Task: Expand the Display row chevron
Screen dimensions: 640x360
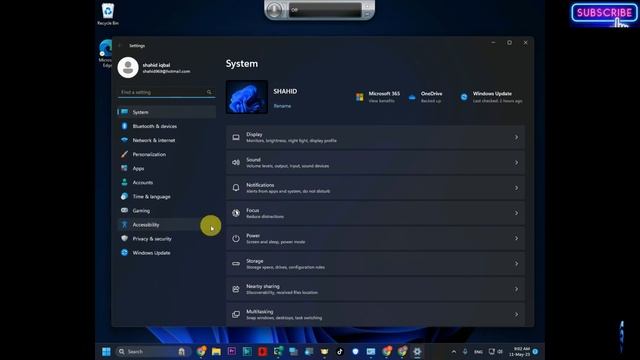Action: 516,137
